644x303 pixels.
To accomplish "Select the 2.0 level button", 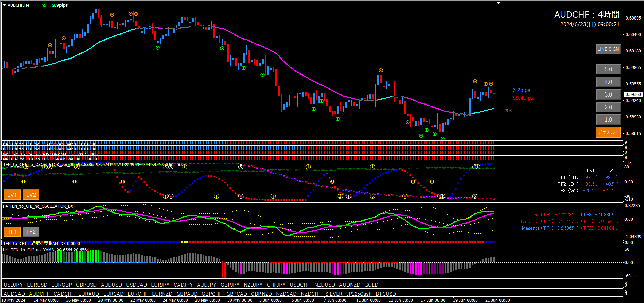I will point(608,107).
